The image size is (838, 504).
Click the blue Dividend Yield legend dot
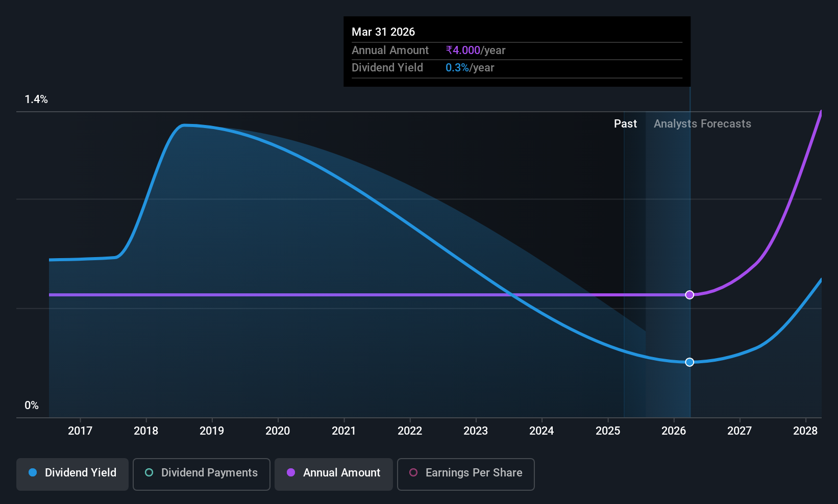33,472
